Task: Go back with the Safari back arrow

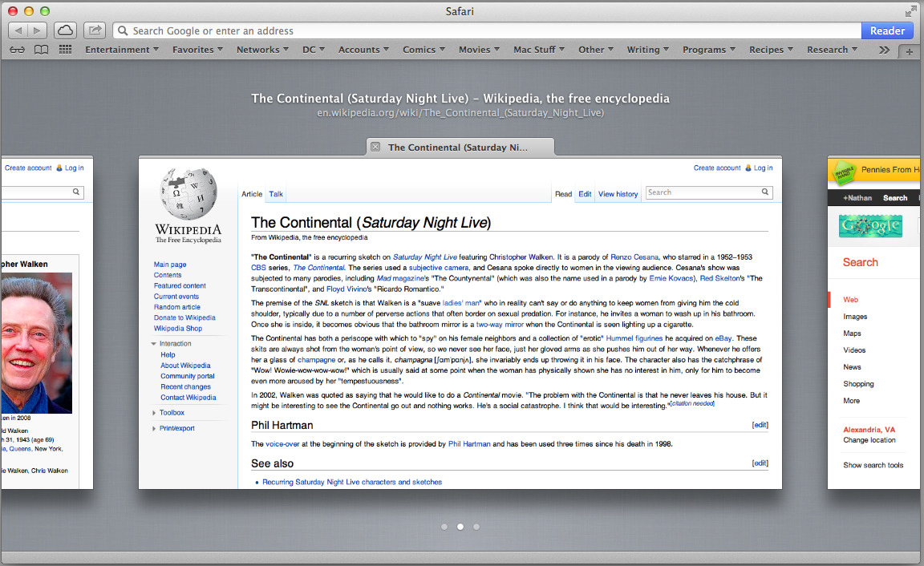Action: tap(18, 30)
